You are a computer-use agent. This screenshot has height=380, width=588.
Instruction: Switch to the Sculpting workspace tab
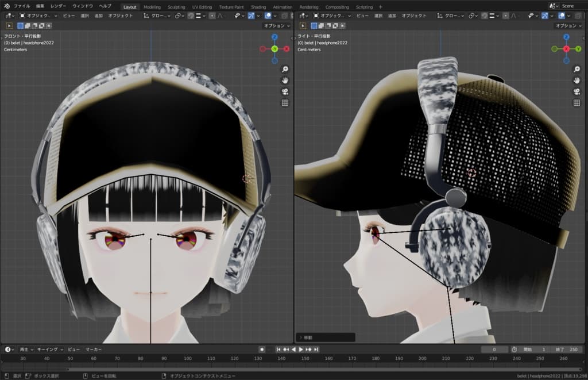[x=176, y=7]
